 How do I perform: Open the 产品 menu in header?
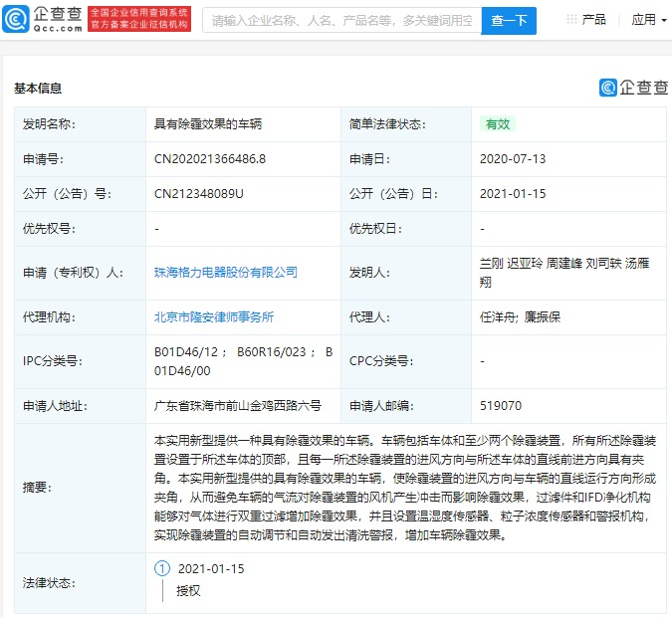click(x=593, y=20)
